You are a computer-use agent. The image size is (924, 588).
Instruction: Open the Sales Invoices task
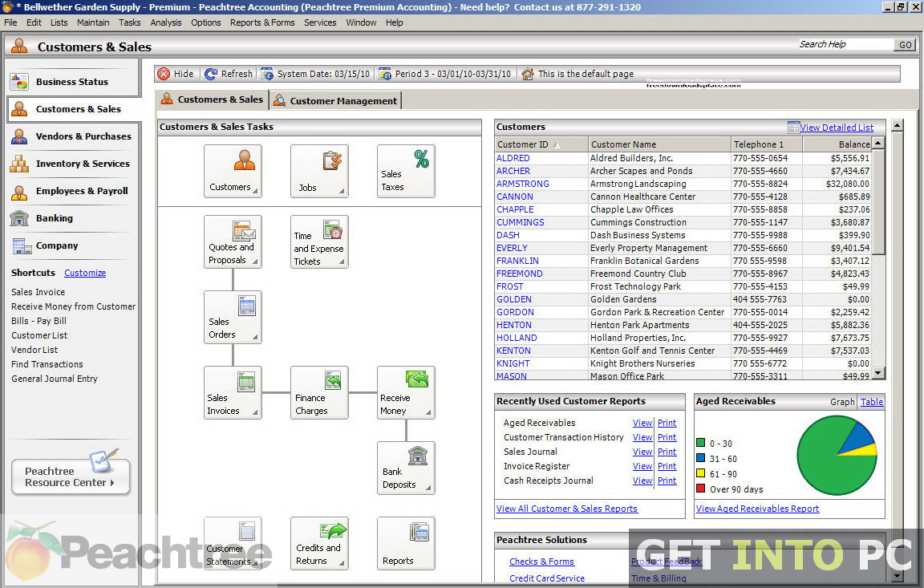coord(233,392)
